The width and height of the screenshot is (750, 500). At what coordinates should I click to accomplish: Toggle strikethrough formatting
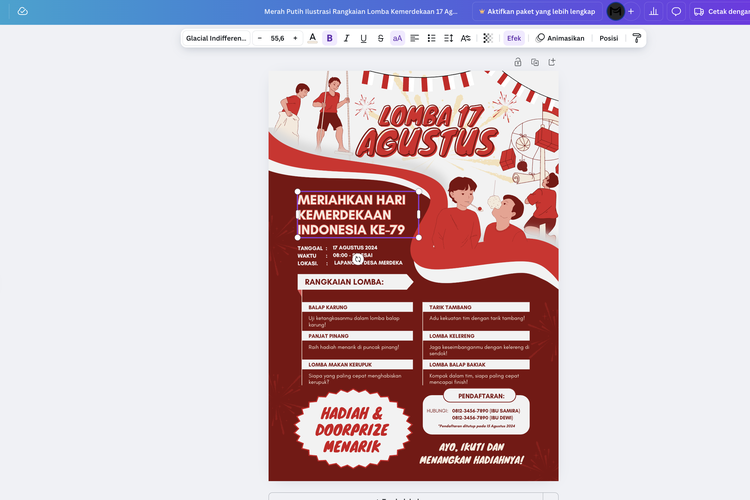(x=380, y=38)
